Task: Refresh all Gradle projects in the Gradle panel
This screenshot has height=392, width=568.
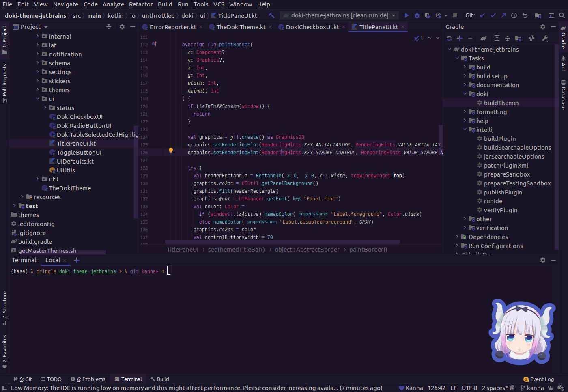Action: (449, 38)
